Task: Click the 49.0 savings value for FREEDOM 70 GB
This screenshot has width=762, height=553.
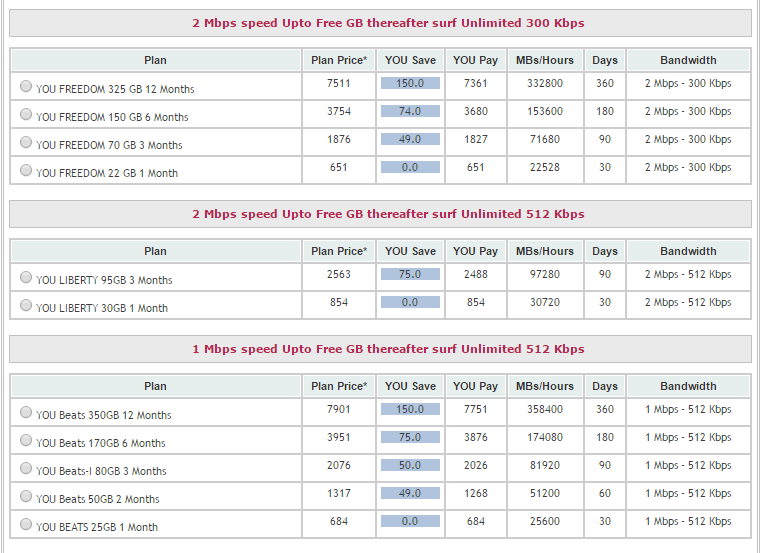Action: click(410, 139)
